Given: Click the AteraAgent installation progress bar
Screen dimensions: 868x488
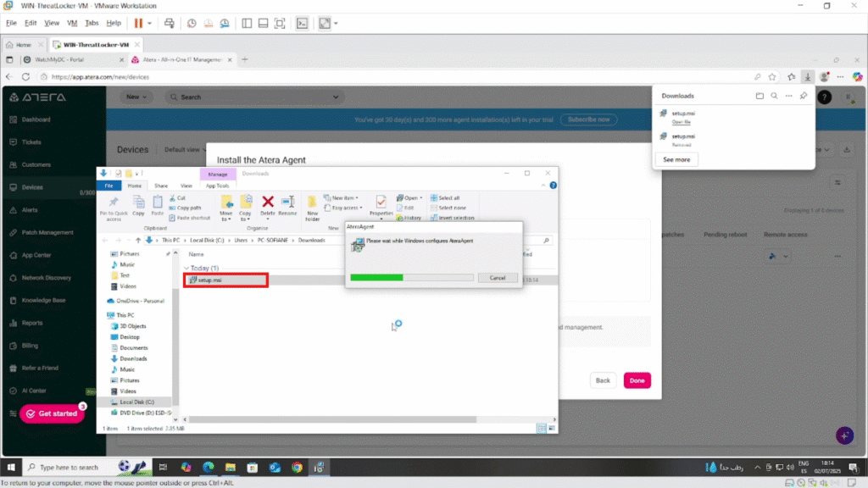Looking at the screenshot, I should (412, 278).
